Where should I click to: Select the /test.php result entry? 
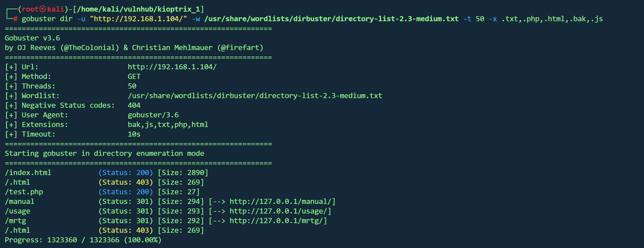pyautogui.click(x=24, y=192)
